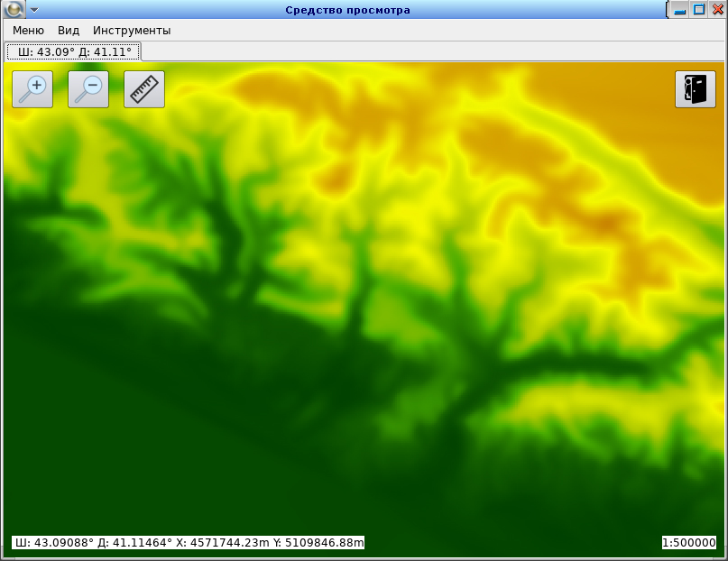Maximize the Средство просмотра window

(x=698, y=10)
